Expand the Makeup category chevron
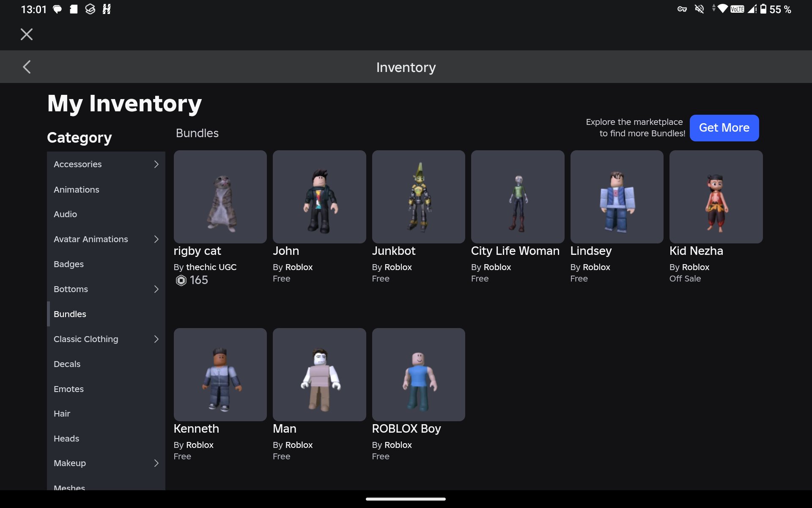Screen dimensions: 812x508 click(156, 463)
